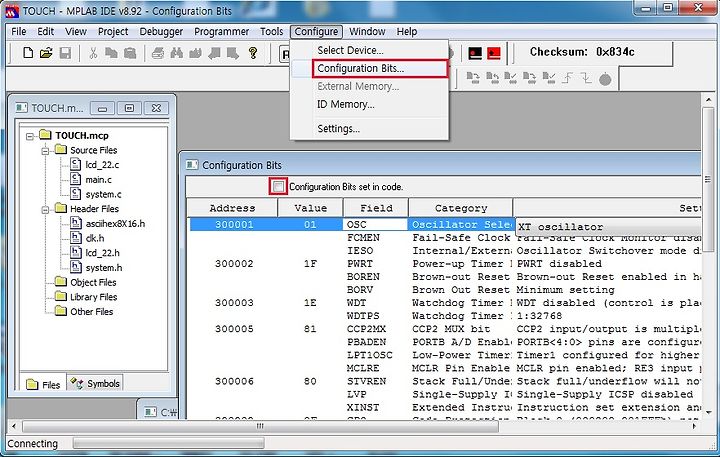The height and width of the screenshot is (457, 720).
Task: Choose Configuration Bits... menu entry
Action: coord(370,68)
